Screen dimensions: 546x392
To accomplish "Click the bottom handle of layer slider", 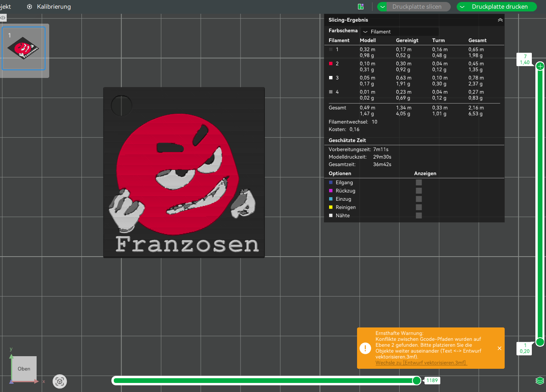I will 540,342.
